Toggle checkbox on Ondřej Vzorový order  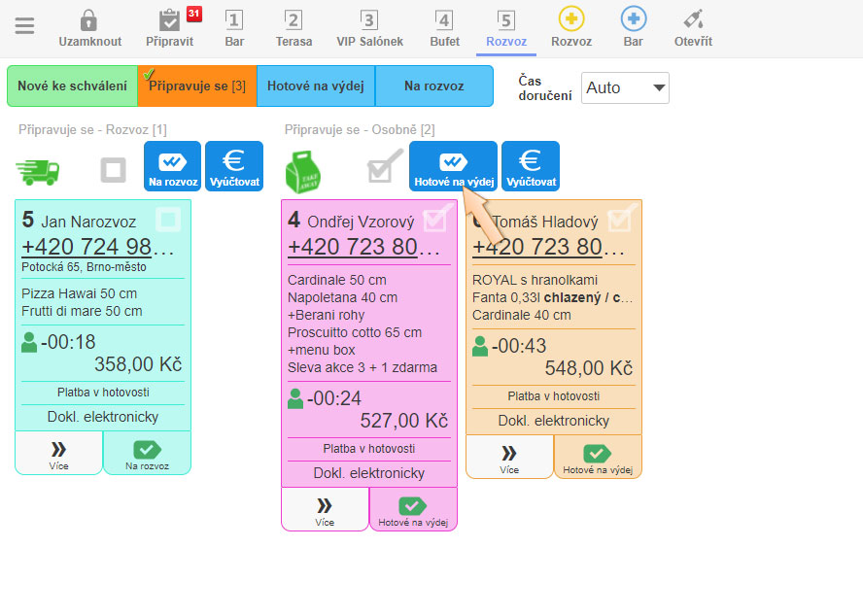point(434,220)
